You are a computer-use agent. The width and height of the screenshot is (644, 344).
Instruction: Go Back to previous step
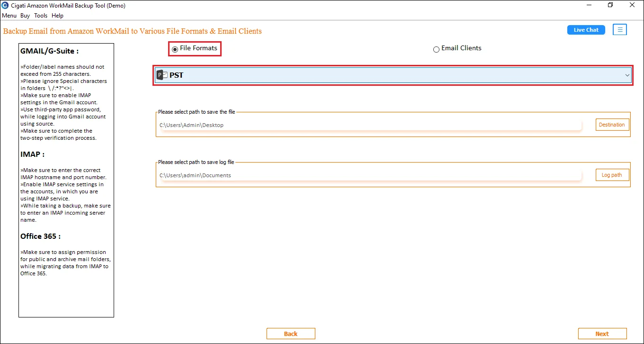click(291, 334)
